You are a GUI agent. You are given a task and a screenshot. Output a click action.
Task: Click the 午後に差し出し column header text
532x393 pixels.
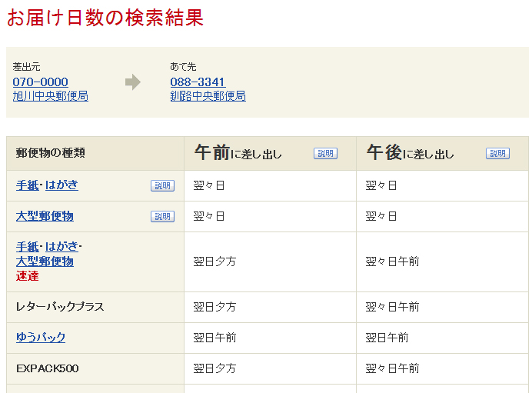click(411, 153)
